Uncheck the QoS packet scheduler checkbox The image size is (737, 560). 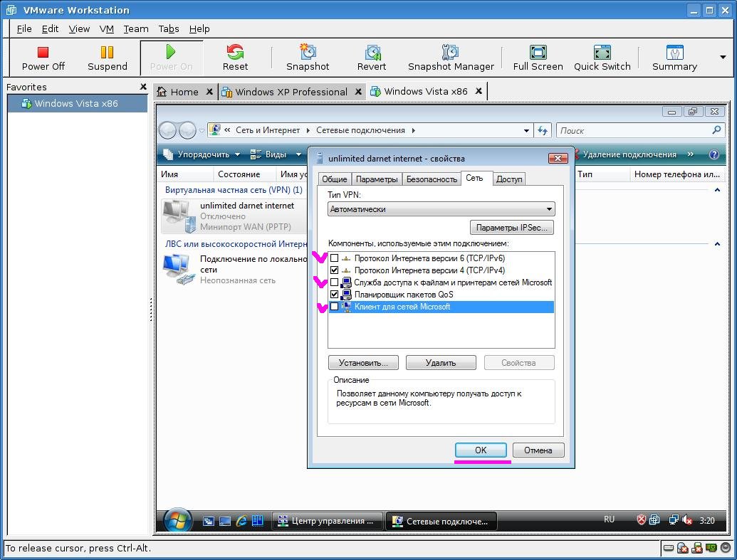pyautogui.click(x=334, y=295)
